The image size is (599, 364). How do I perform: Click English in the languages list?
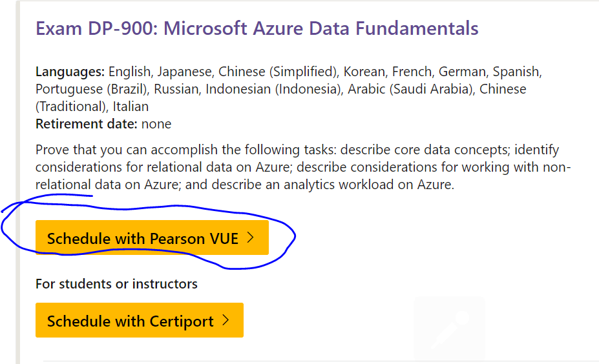tap(129, 72)
